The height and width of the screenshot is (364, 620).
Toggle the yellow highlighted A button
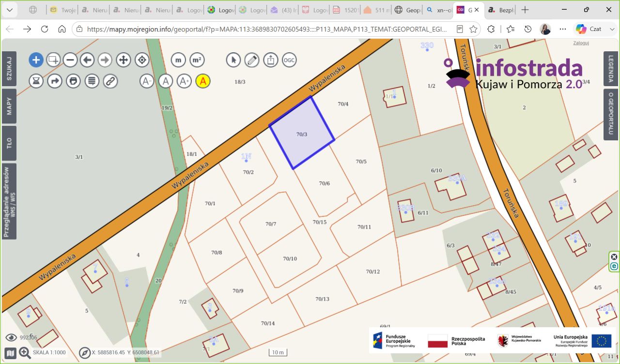pyautogui.click(x=203, y=81)
